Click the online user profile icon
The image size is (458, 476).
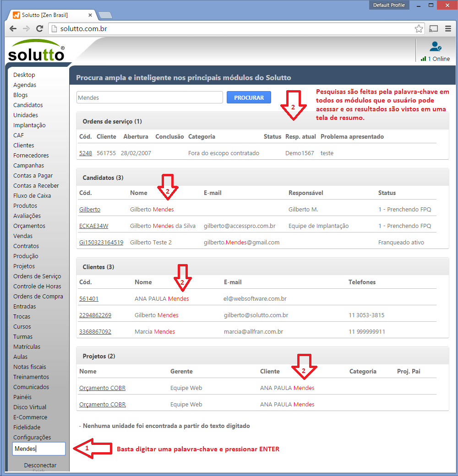click(435, 46)
